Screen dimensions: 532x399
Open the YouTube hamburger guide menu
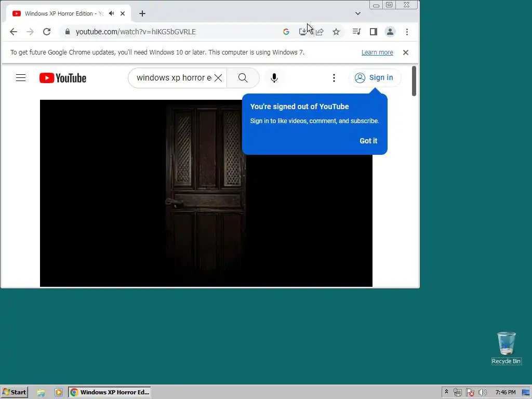coord(21,78)
